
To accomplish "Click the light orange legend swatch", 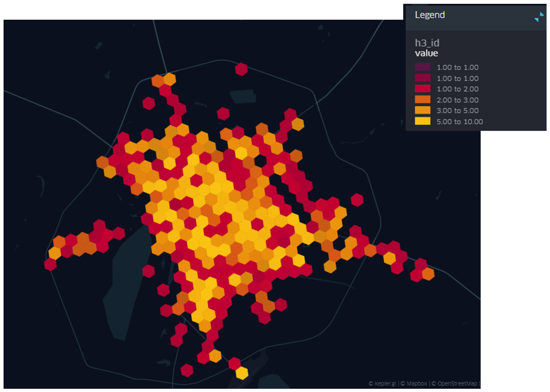I will [422, 110].
